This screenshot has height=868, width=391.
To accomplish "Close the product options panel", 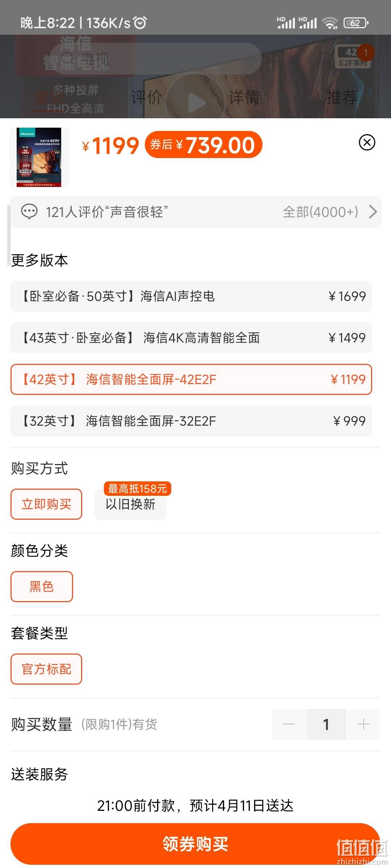I will [367, 142].
